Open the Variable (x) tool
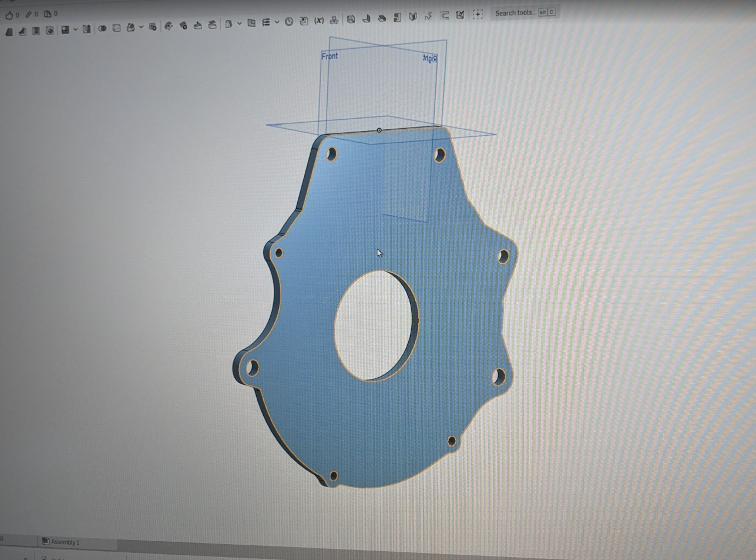Viewport: 756px width, 560px height. (319, 21)
